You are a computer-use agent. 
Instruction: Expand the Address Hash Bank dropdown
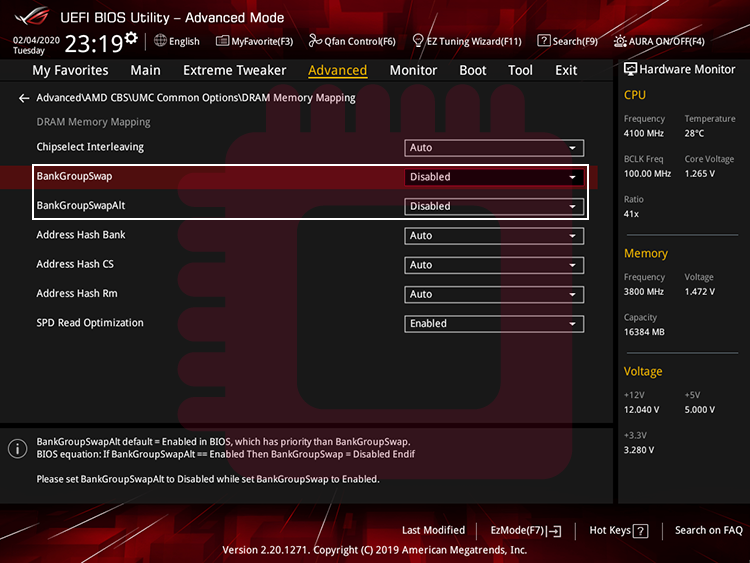(x=494, y=236)
